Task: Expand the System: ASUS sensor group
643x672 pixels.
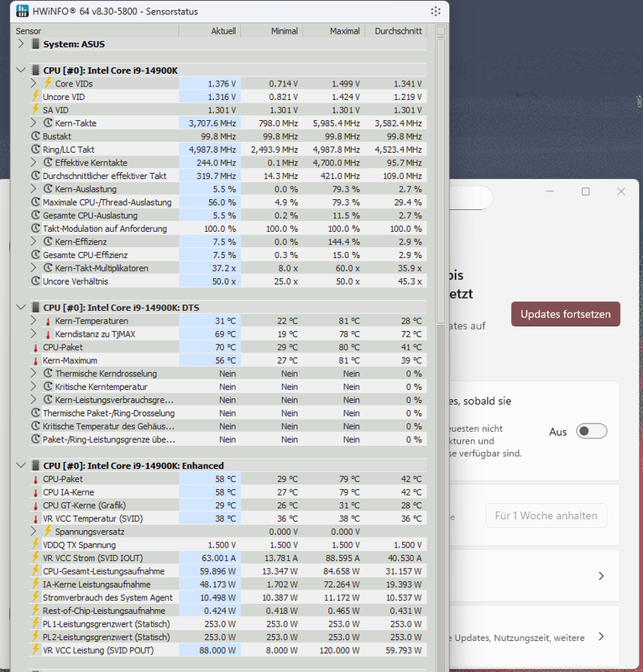Action: coord(20,44)
